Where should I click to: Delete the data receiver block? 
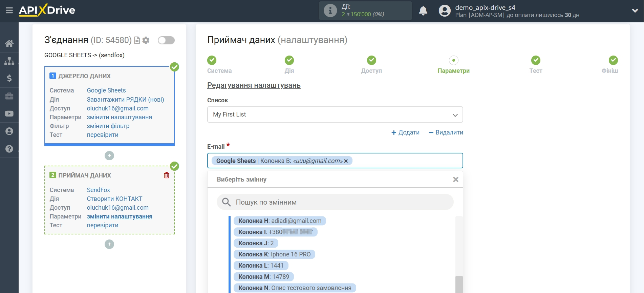(x=167, y=175)
